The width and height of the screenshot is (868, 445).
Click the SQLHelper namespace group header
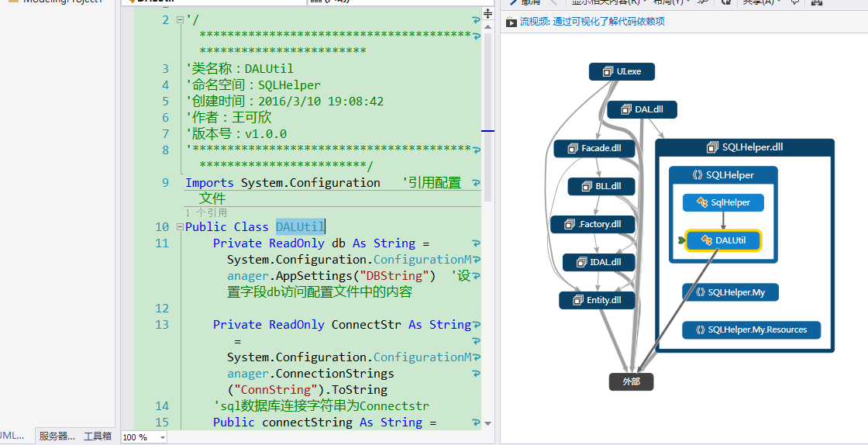click(723, 175)
